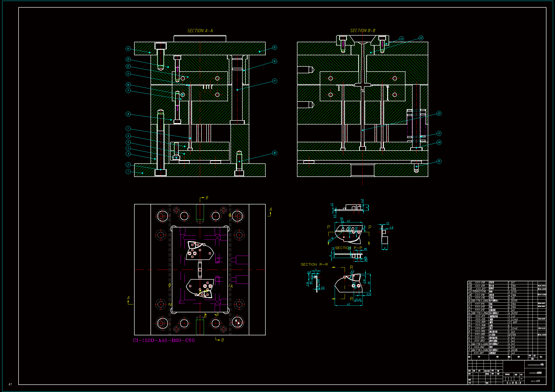
Task: Click the A1 sheet size label
Action: 10,384
